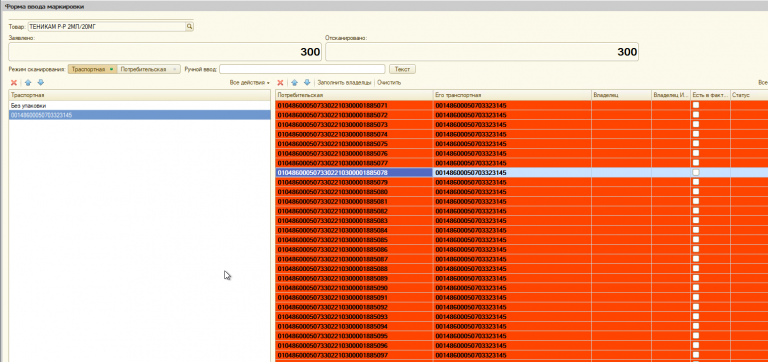The width and height of the screenshot is (768, 362).
Task: Click into Ручной ввод input field
Action: [302, 69]
